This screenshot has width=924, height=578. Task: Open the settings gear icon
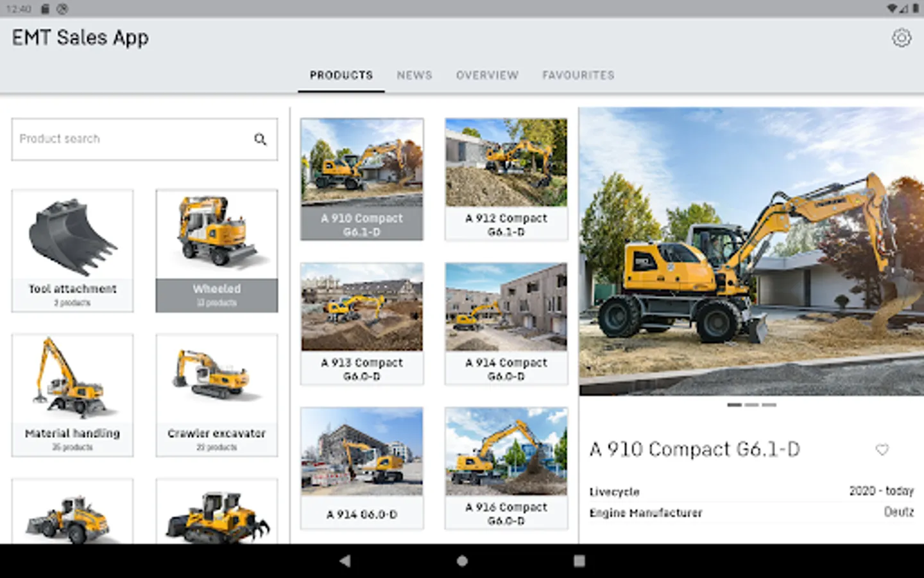tap(901, 38)
